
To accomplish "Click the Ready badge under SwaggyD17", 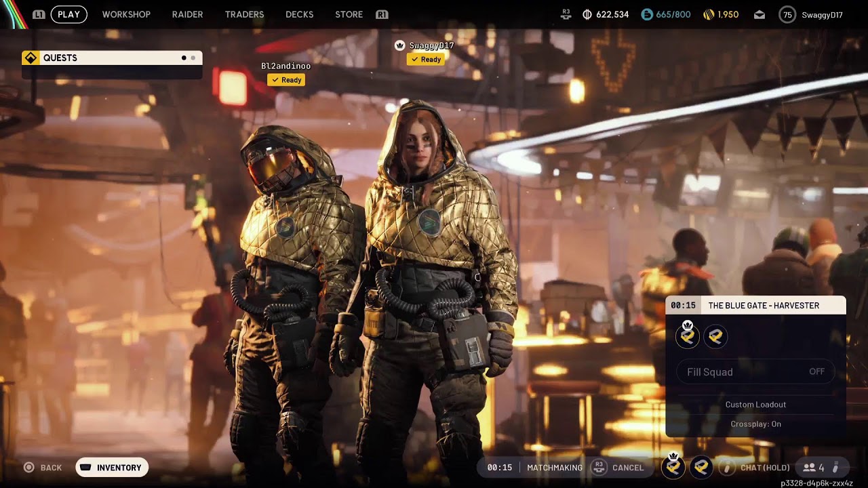I will [x=425, y=60].
